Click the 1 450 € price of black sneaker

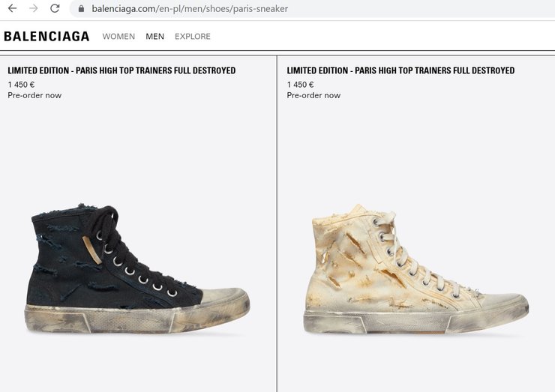click(21, 85)
